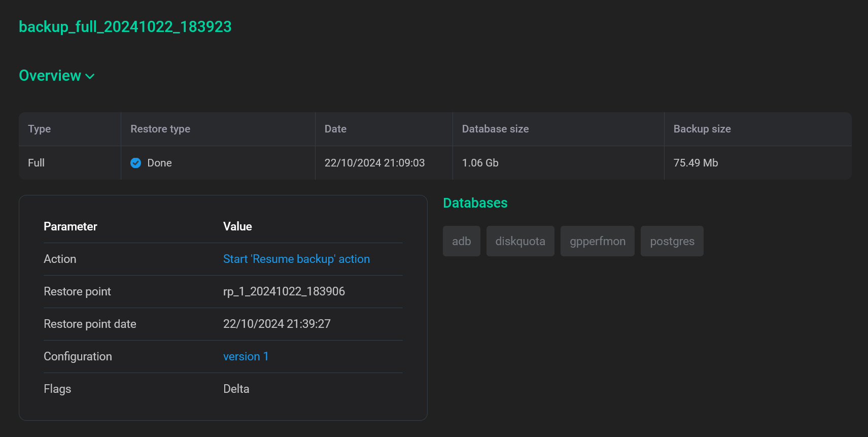Select the gpperfmon database tag
Screen dimensions: 868x437
598,241
